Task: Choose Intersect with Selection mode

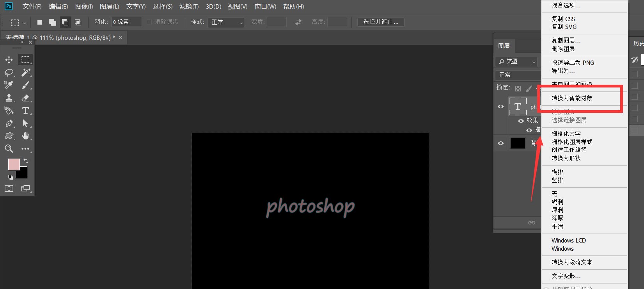Action: click(78, 22)
